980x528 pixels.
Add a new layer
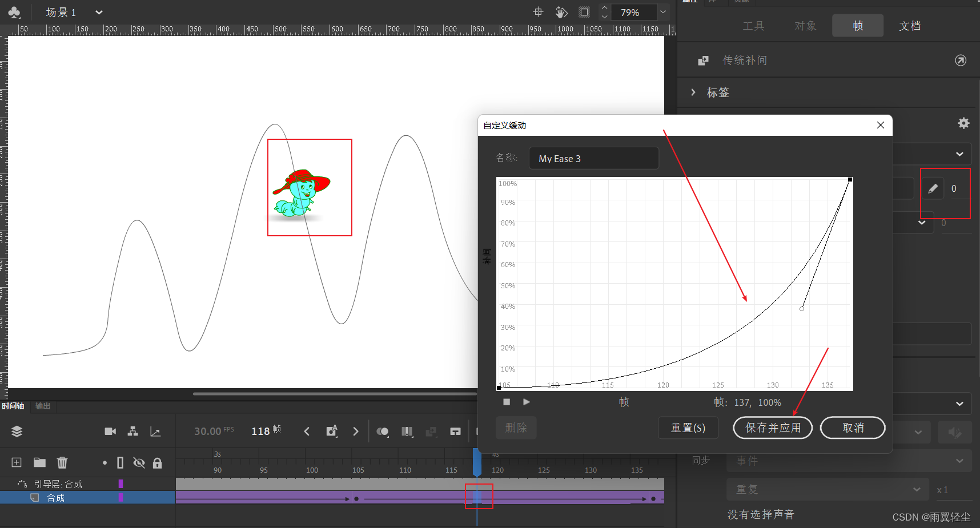tap(17, 462)
